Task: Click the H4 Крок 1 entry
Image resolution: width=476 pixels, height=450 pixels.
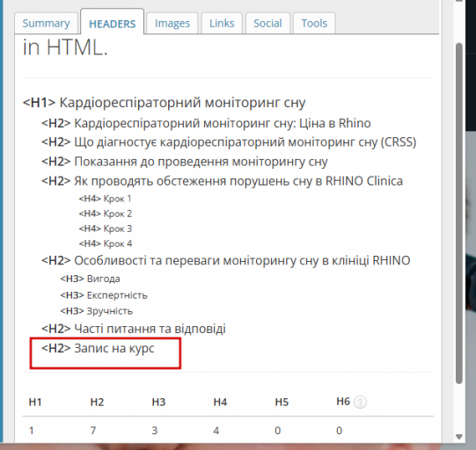Action: (105, 199)
